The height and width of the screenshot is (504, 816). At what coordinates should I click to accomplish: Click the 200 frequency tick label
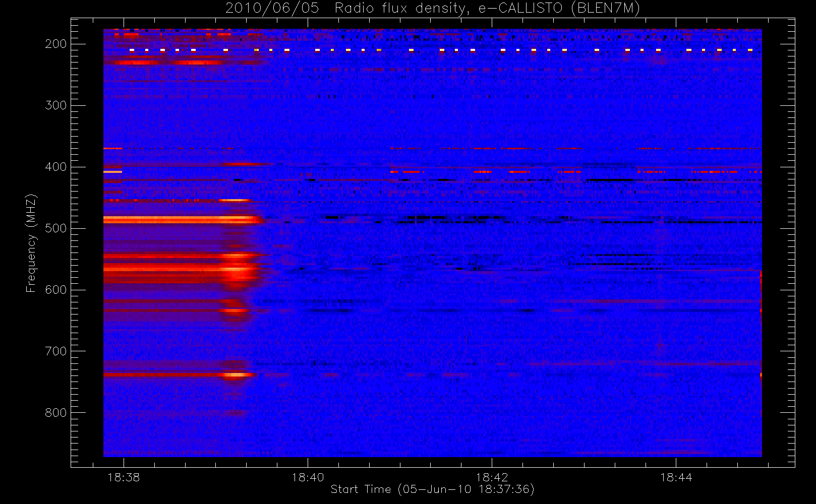(56, 44)
